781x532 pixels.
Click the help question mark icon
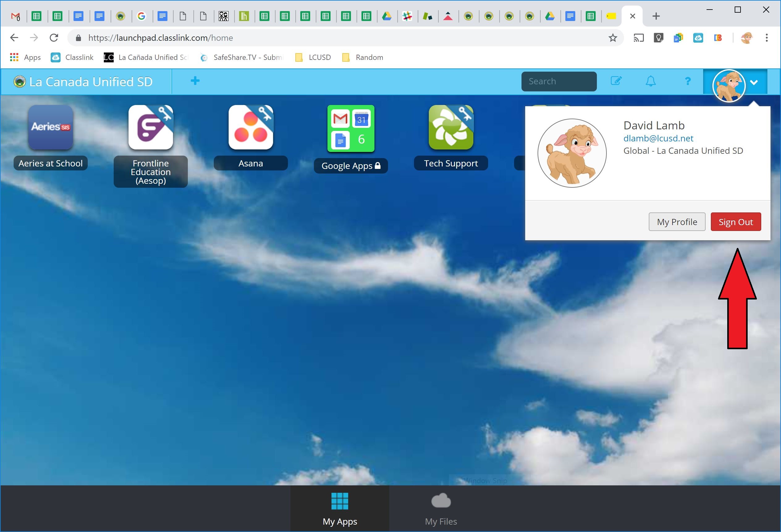click(688, 81)
